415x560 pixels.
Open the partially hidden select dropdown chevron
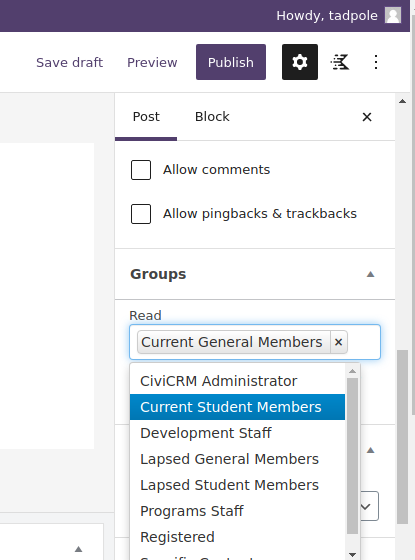[367, 506]
